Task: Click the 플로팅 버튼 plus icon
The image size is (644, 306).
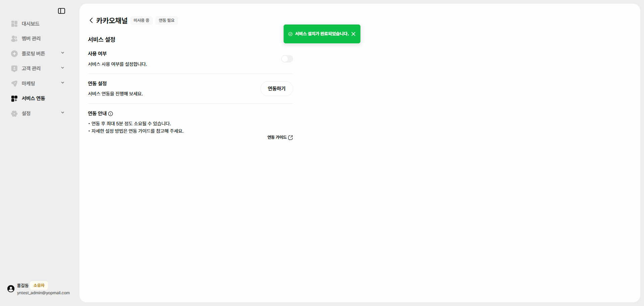Action: tap(14, 54)
